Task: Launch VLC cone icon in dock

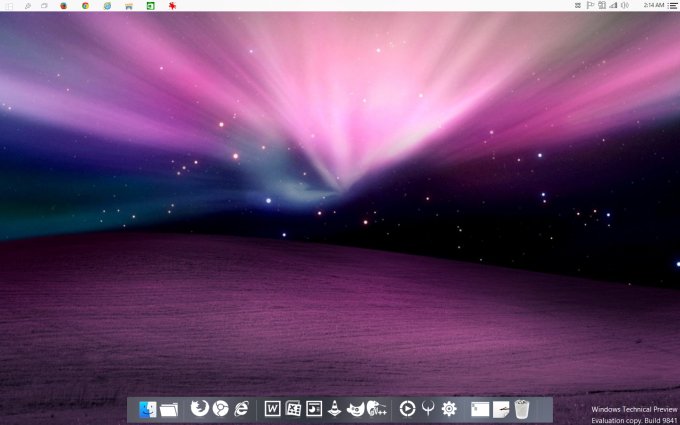Action: click(334, 409)
